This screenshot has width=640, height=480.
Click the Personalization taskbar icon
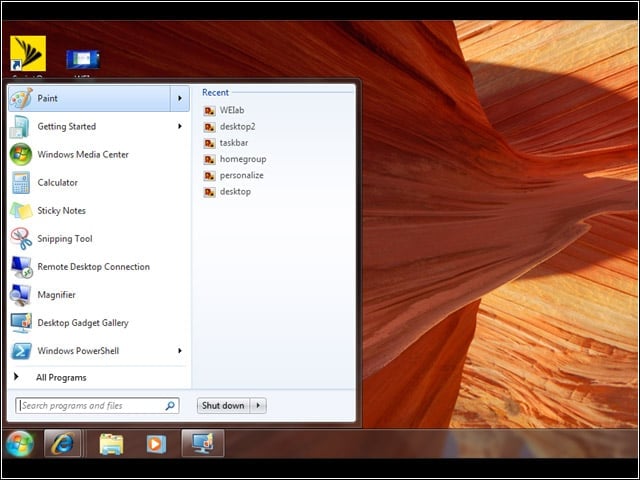203,443
